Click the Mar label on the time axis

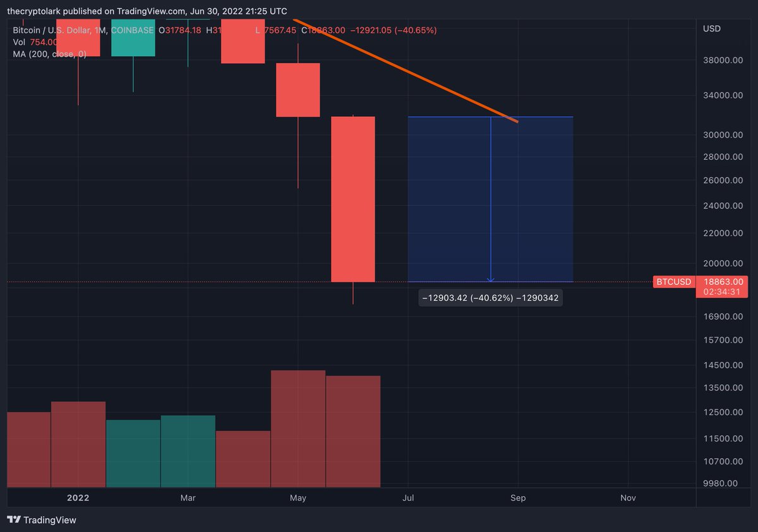pyautogui.click(x=188, y=498)
